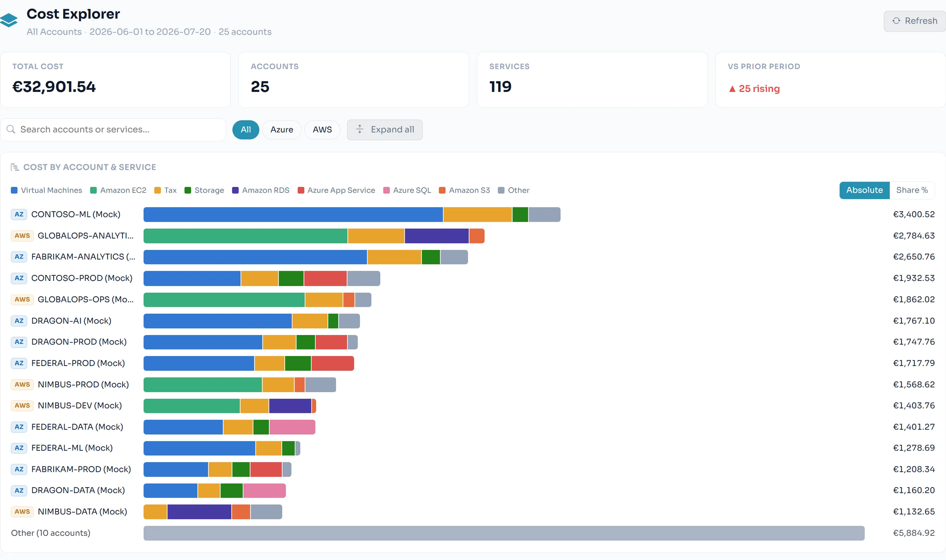
Task: Click the AZ badge on FABRIKAM-PROD row
Action: [x=19, y=469]
